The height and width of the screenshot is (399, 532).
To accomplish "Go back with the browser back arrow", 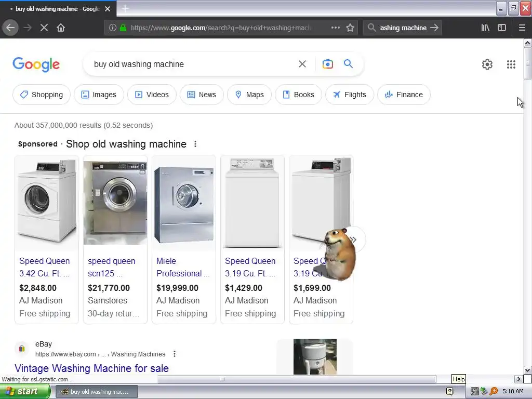I will click(10, 28).
